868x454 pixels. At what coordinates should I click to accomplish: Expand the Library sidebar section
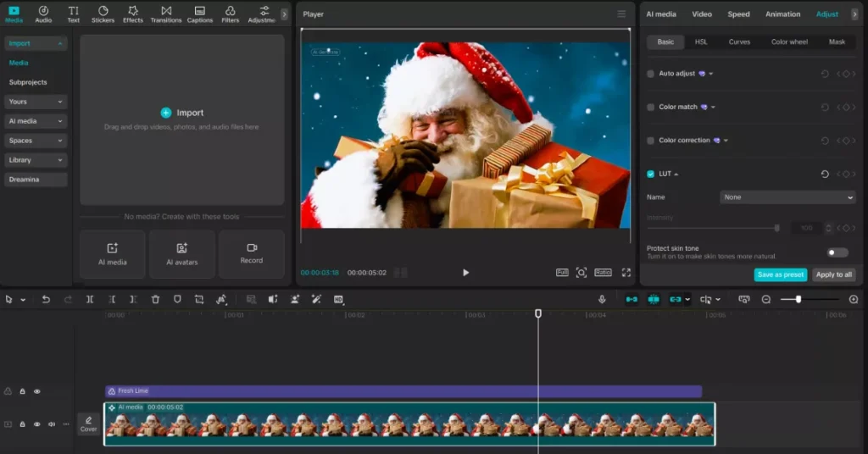[36, 160]
